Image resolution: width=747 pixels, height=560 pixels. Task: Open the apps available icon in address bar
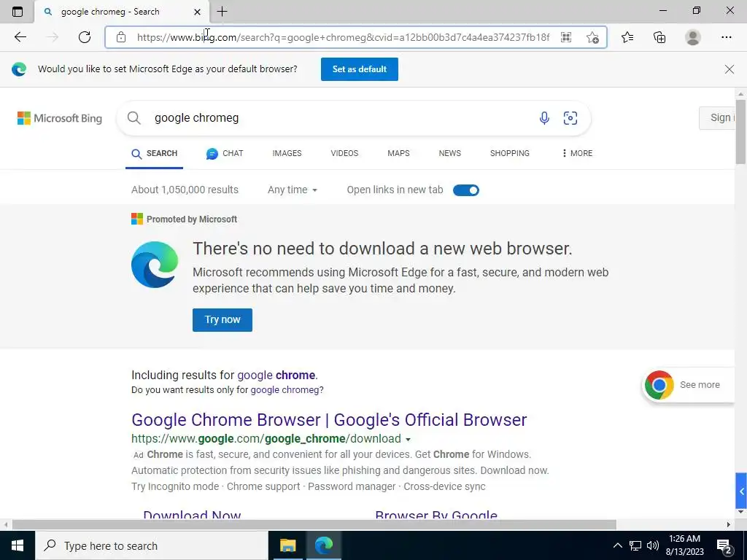pyautogui.click(x=566, y=37)
